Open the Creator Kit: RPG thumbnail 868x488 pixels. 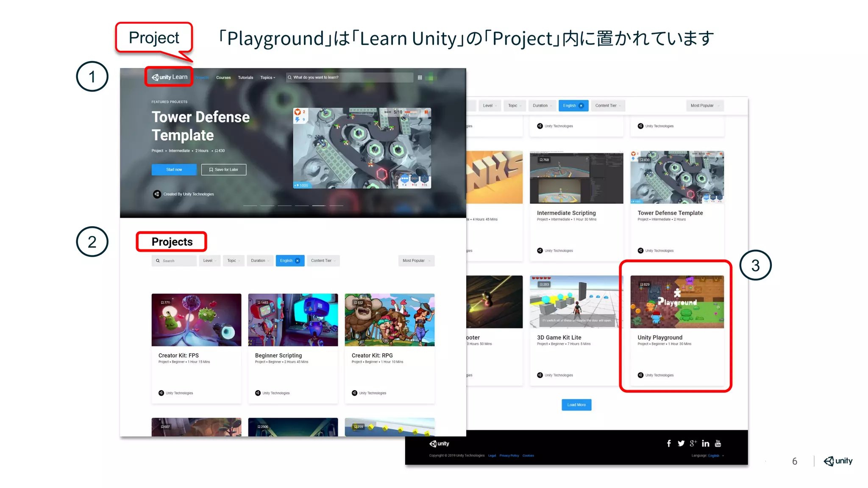point(390,320)
